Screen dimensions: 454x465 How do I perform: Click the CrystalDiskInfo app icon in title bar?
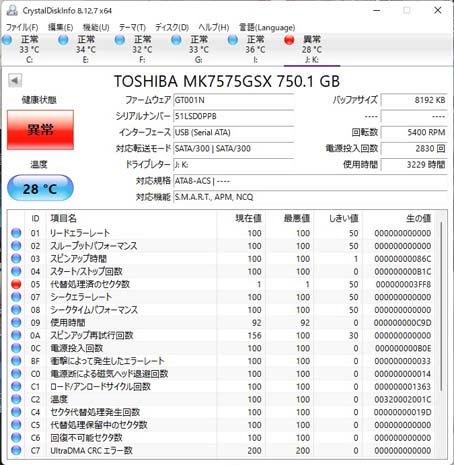tap(12, 10)
